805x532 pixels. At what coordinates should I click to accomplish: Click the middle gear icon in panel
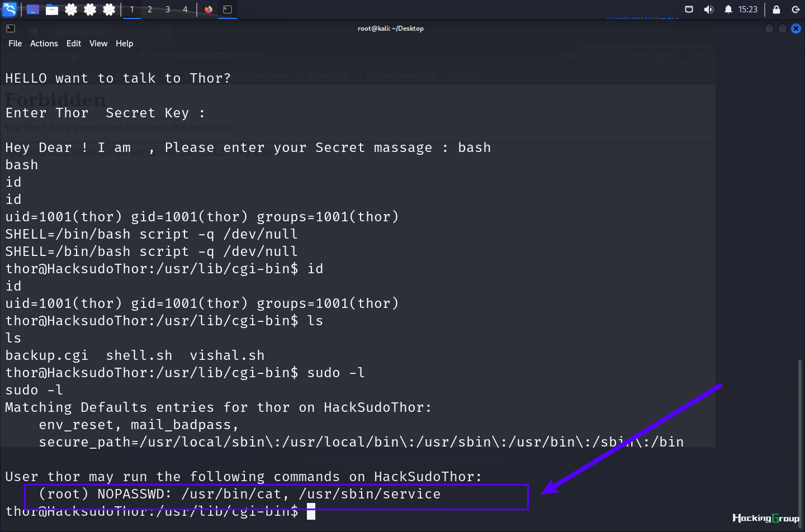(x=90, y=9)
